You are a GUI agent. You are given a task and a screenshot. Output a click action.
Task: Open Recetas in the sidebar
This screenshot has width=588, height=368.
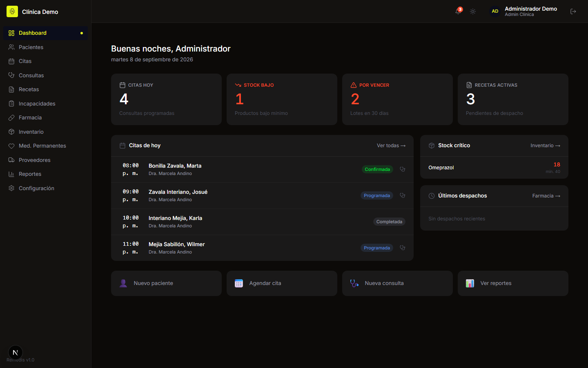pyautogui.click(x=45, y=90)
